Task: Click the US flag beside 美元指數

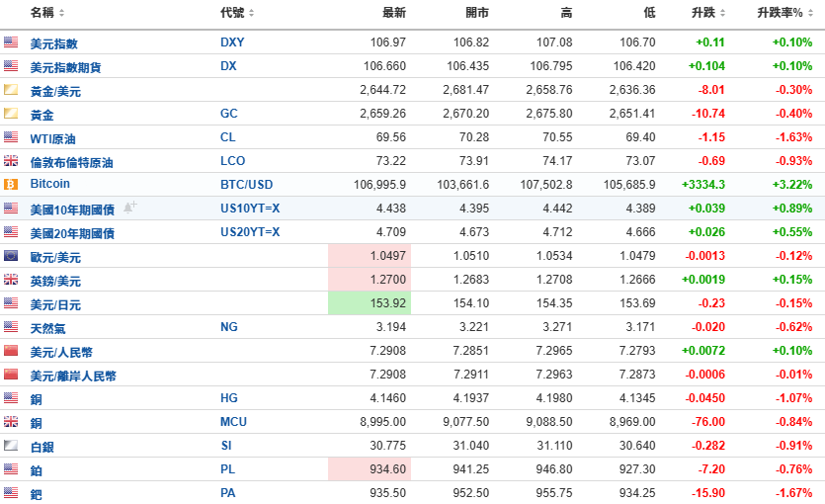Action: (11, 42)
